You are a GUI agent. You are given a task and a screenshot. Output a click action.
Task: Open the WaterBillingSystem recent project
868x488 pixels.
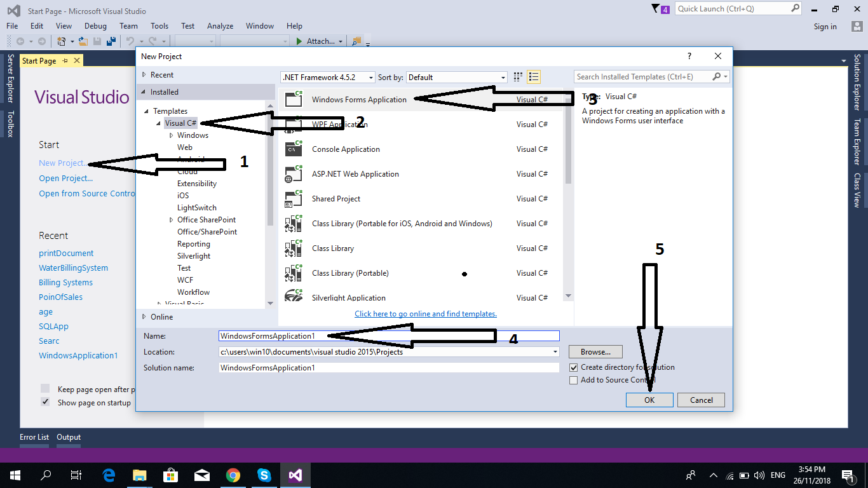[73, 268]
